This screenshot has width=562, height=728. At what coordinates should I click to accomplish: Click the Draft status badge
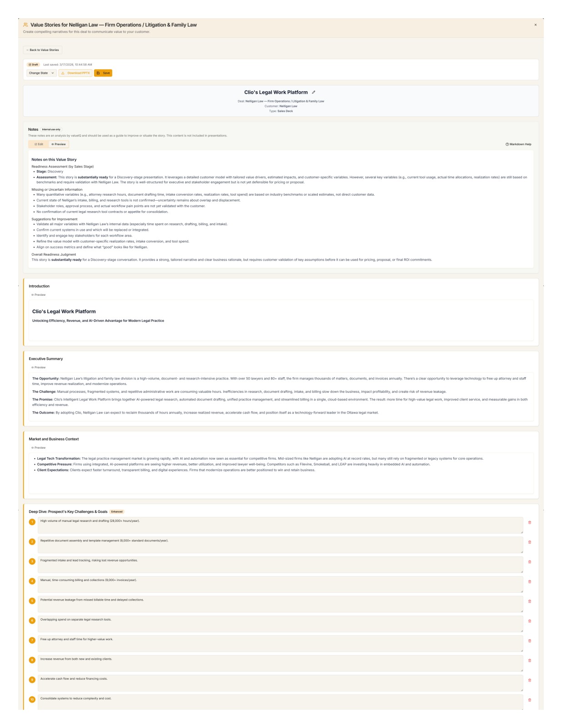click(34, 65)
